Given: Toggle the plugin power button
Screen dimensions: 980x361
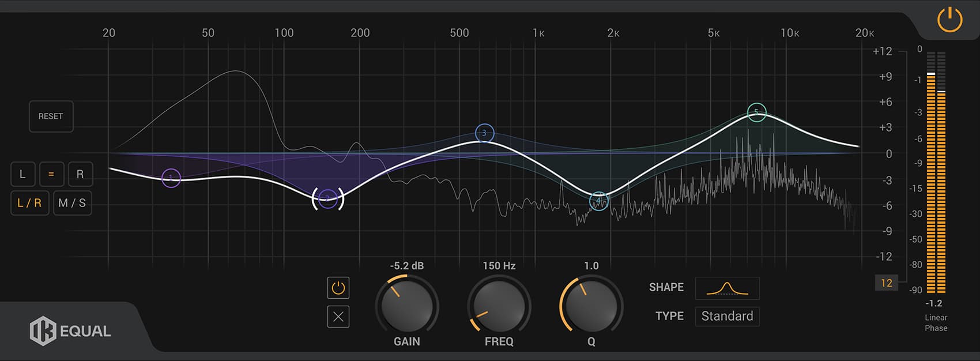Looking at the screenshot, I should coord(949,20).
